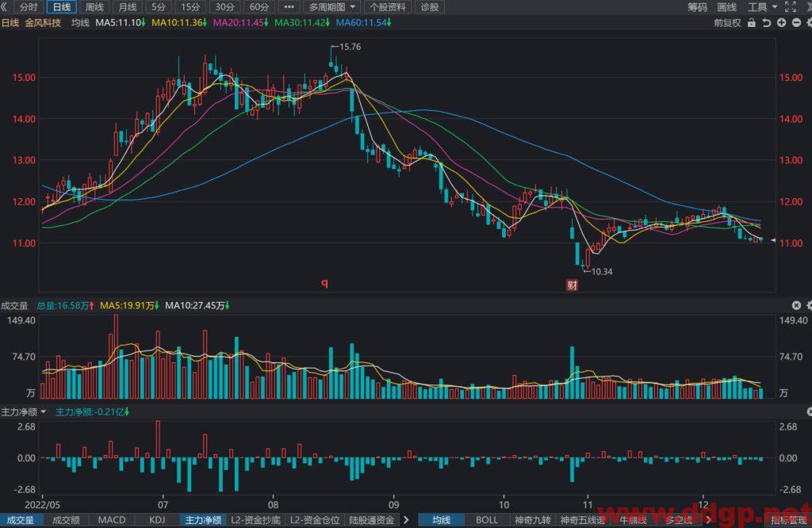This screenshot has height=528, width=812.
Task: Open the 工具 tools dropdown
Action: tap(762, 6)
